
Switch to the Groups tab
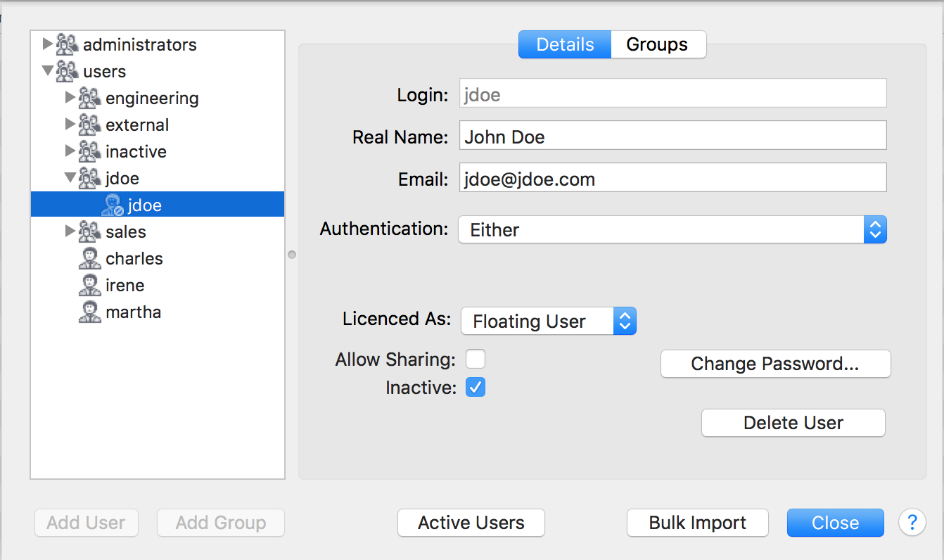tap(657, 44)
